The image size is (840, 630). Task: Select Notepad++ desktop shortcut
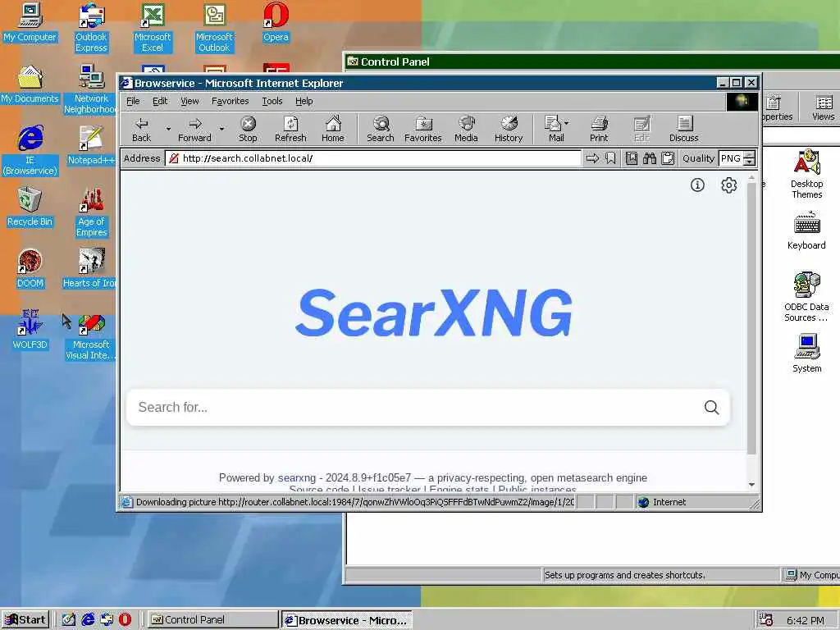coord(91,146)
